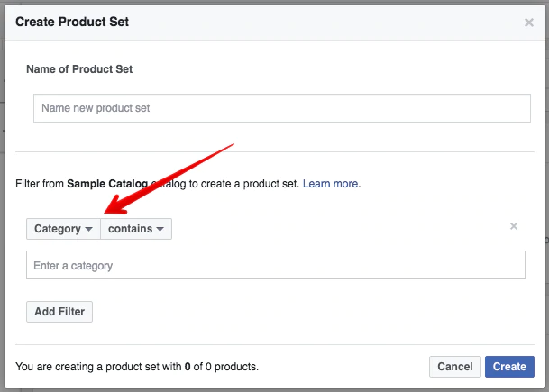Remove the Category filter row
The width and height of the screenshot is (549, 392).
[514, 226]
